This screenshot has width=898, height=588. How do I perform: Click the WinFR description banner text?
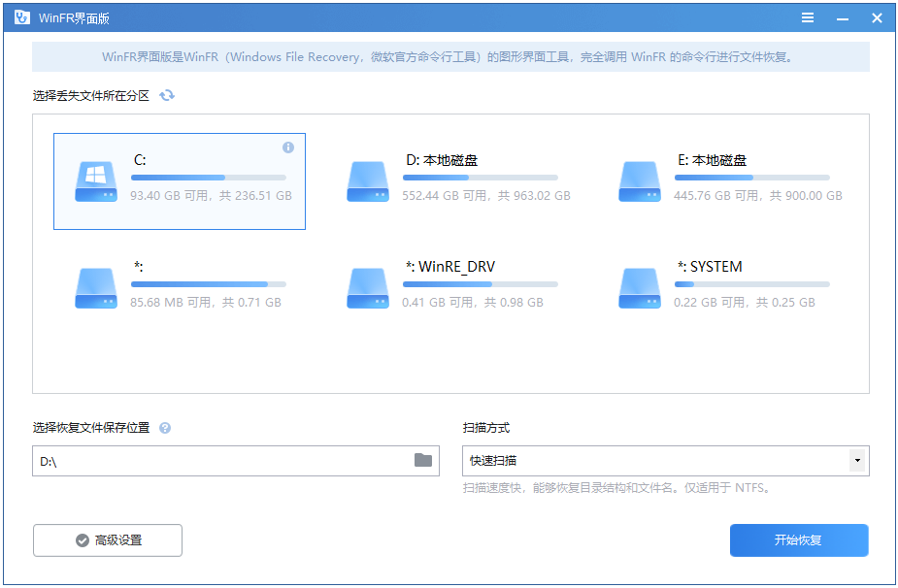pyautogui.click(x=448, y=57)
